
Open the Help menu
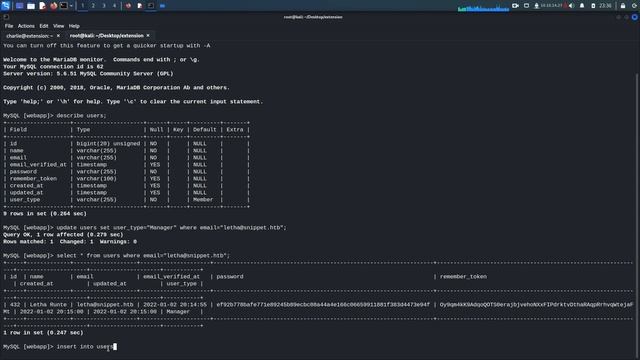point(74,26)
